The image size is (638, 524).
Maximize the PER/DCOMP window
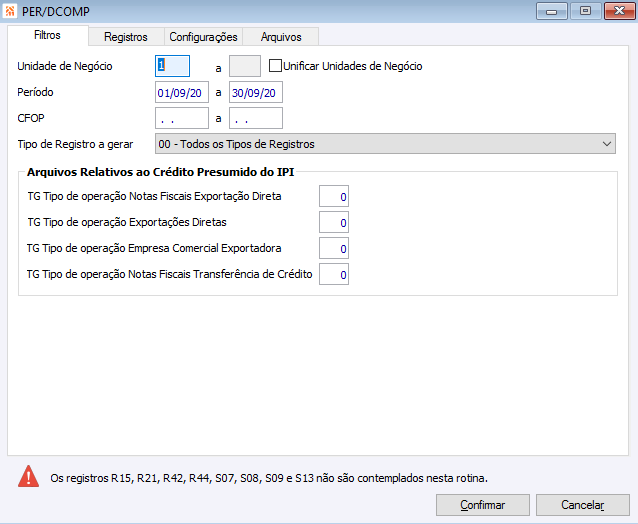pos(585,11)
